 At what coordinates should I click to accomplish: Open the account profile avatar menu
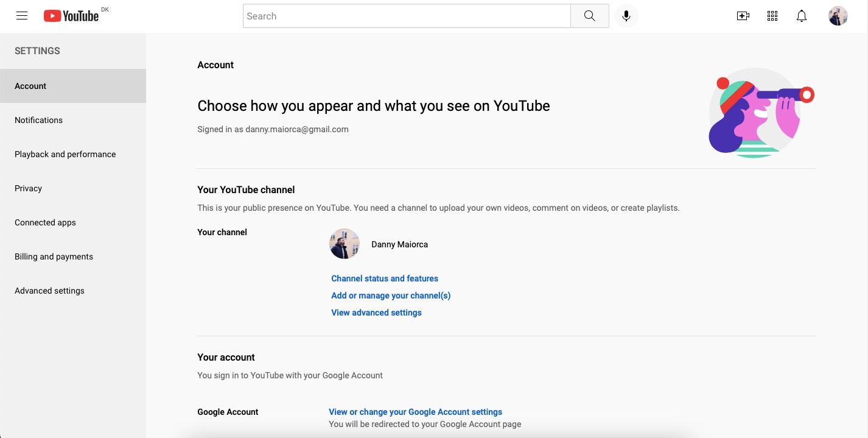(838, 16)
